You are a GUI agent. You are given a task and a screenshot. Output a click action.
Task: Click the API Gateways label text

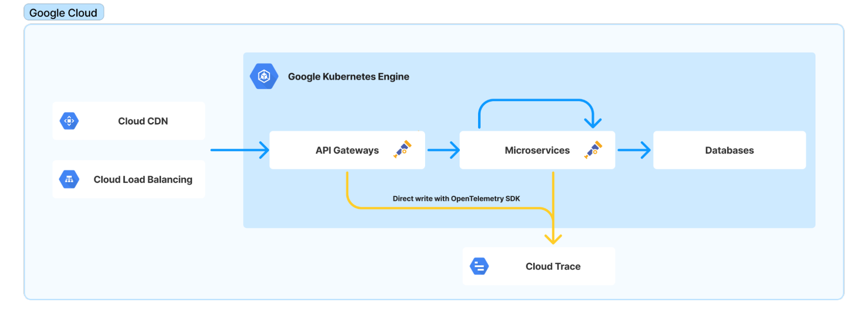tap(347, 150)
